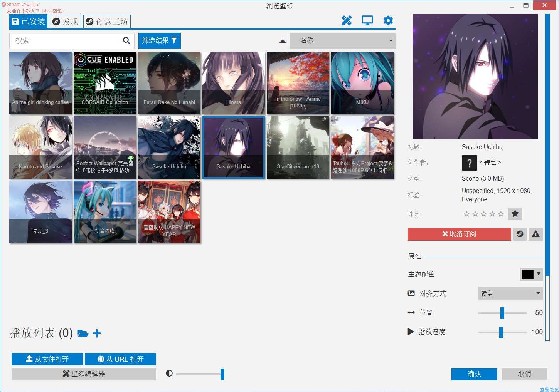Select CORSAIR Collection wallpaper
559x392 pixels.
pos(105,83)
